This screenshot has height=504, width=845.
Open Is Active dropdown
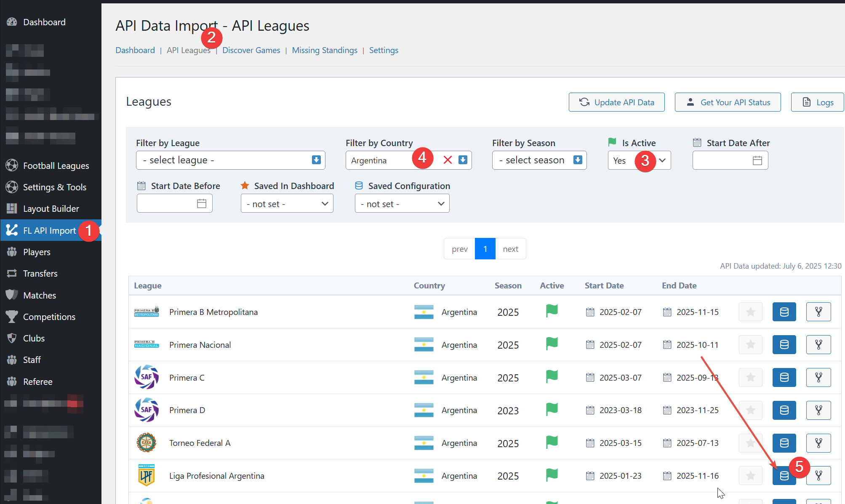point(639,160)
